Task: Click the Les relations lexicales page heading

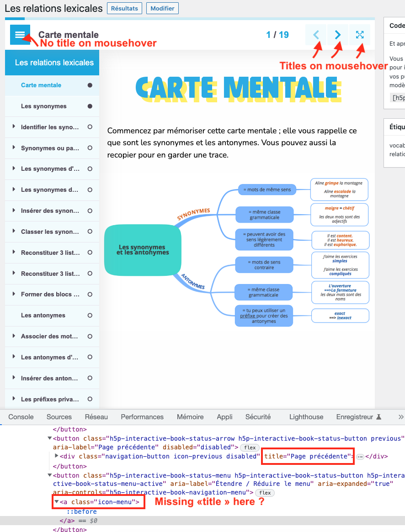Action: click(53, 8)
